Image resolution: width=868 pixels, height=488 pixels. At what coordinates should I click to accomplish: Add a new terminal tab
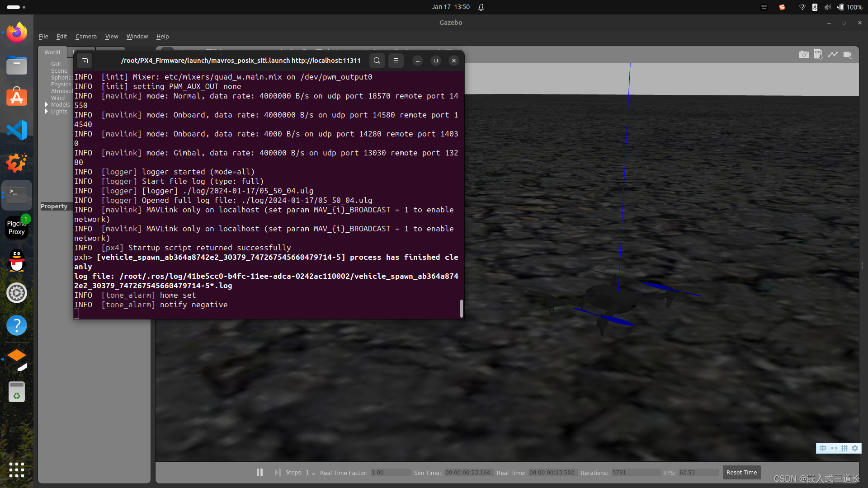pyautogui.click(x=85, y=61)
